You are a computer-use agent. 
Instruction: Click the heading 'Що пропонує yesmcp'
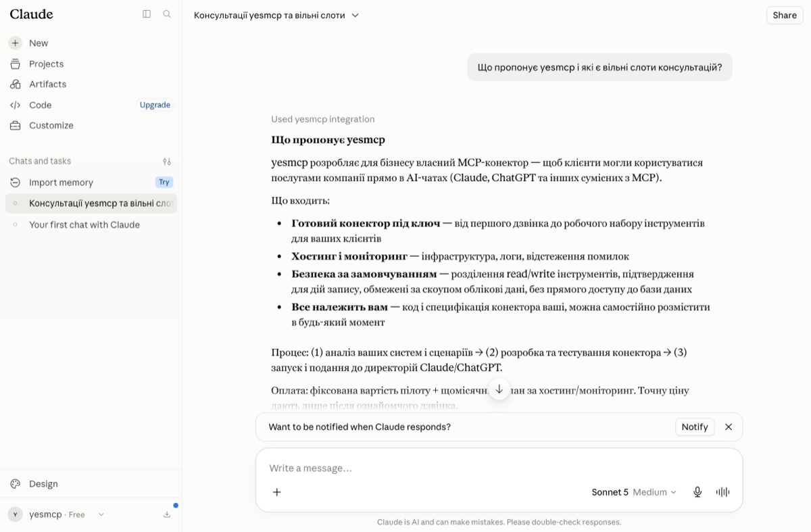click(x=328, y=140)
